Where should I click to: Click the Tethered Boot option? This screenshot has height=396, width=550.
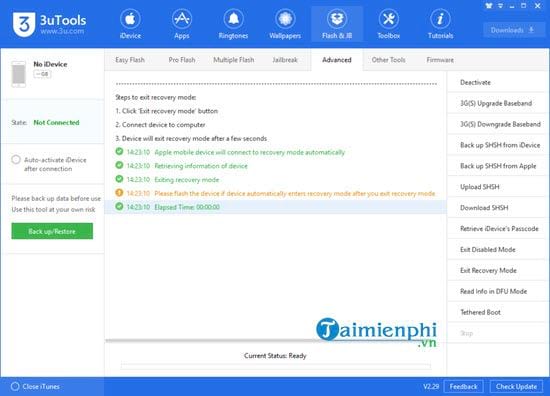point(498,312)
